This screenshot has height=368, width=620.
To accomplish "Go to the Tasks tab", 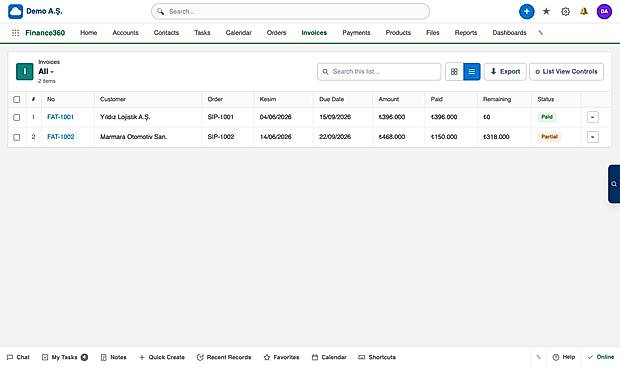I will 202,33.
